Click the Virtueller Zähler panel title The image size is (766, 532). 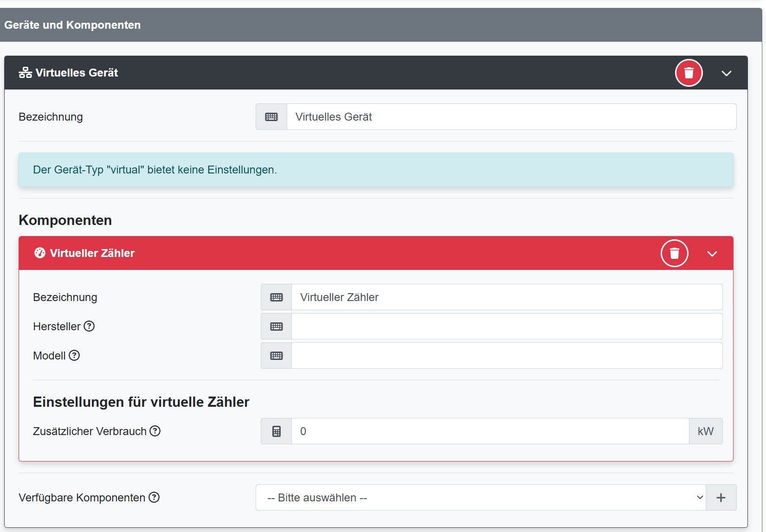(92, 253)
